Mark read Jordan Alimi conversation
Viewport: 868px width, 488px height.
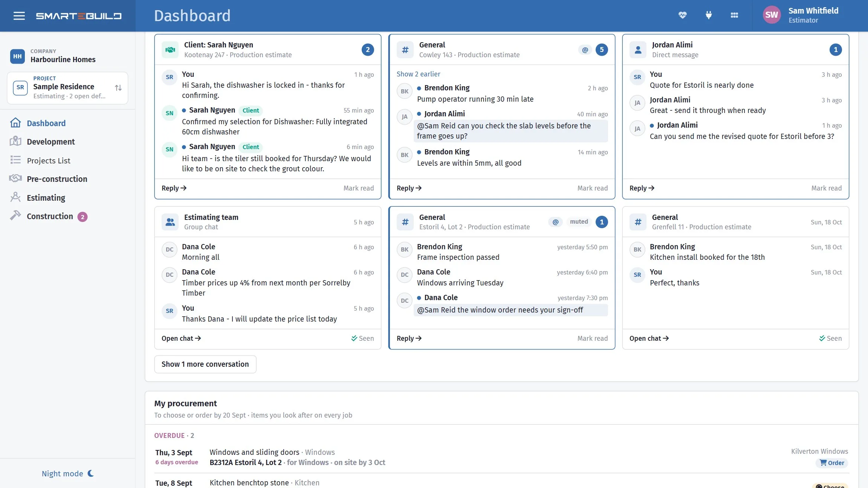(x=827, y=188)
